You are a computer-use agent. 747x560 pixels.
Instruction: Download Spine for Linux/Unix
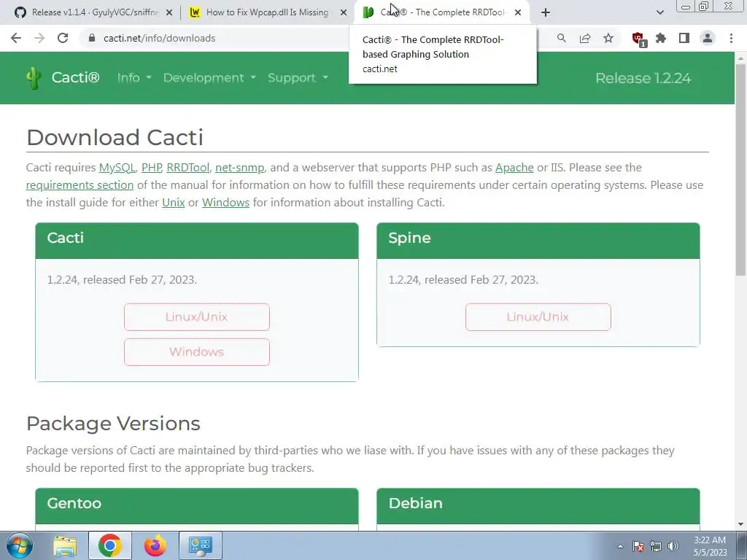click(538, 317)
